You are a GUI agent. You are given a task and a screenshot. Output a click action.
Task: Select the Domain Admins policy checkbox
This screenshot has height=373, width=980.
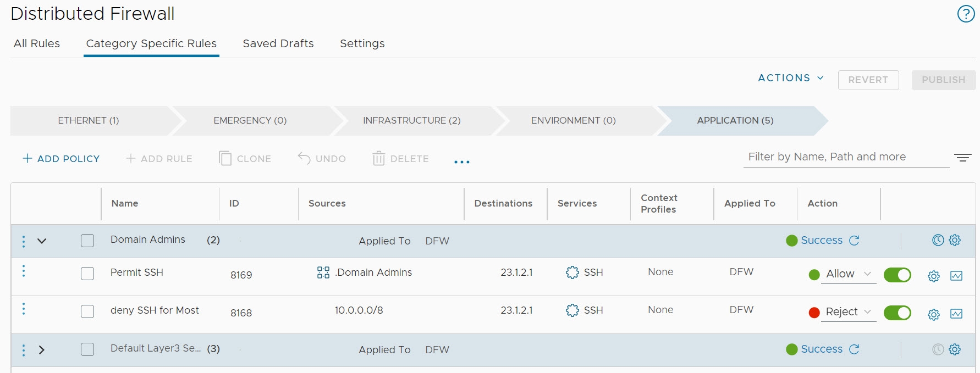[x=87, y=241]
